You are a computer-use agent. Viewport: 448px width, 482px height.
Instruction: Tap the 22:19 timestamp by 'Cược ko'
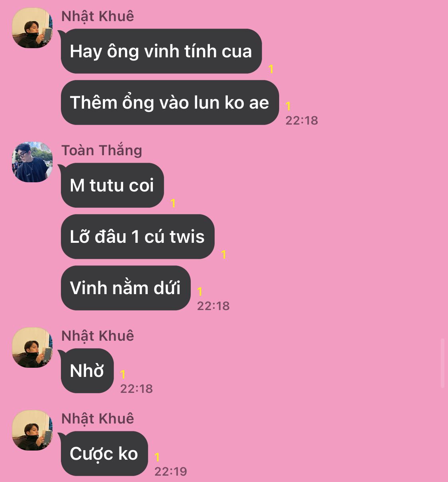coord(170,472)
